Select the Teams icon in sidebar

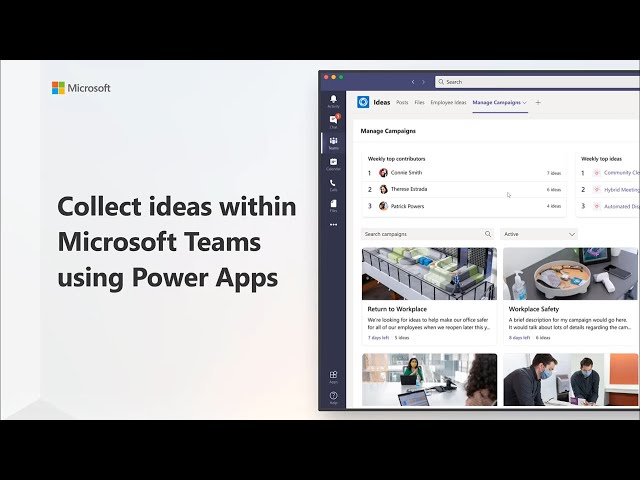pos(333,143)
